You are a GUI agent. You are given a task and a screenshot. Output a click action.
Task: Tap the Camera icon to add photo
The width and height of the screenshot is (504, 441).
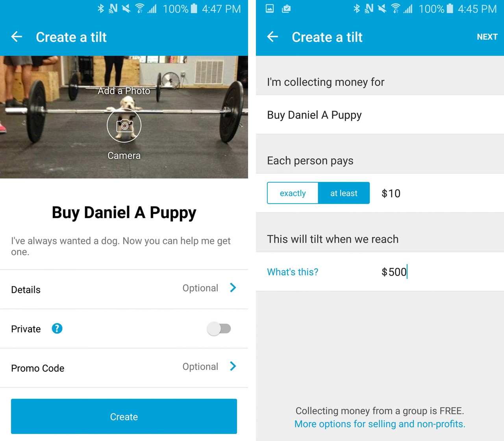click(x=124, y=126)
